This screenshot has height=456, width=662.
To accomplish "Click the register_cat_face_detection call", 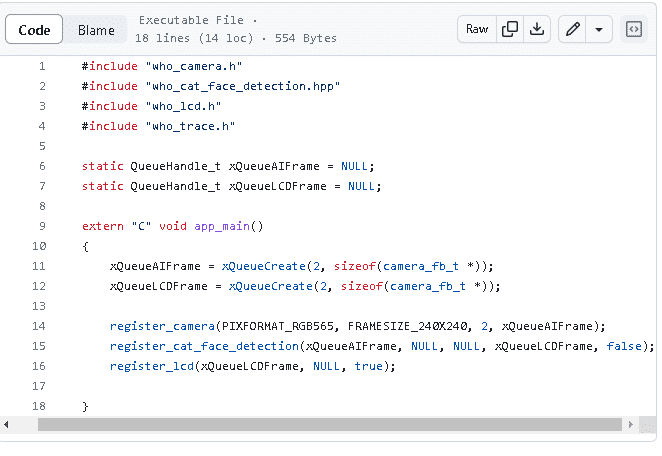I will (204, 346).
